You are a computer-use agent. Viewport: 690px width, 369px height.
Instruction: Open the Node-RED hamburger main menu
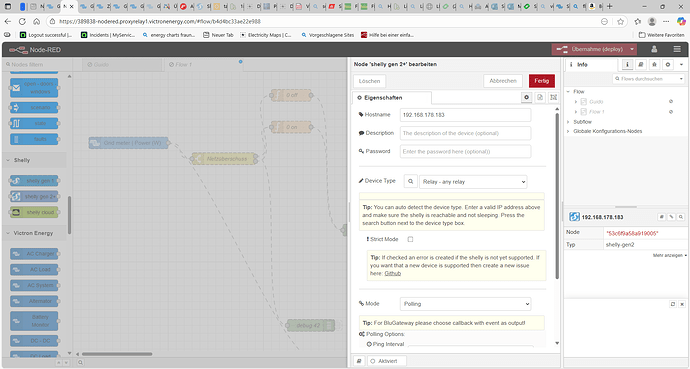(x=677, y=49)
